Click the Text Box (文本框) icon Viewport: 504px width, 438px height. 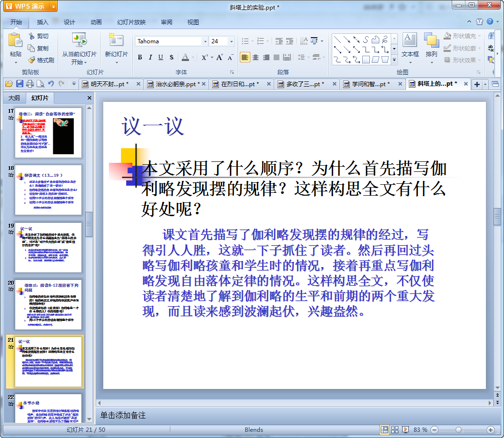(x=410, y=40)
